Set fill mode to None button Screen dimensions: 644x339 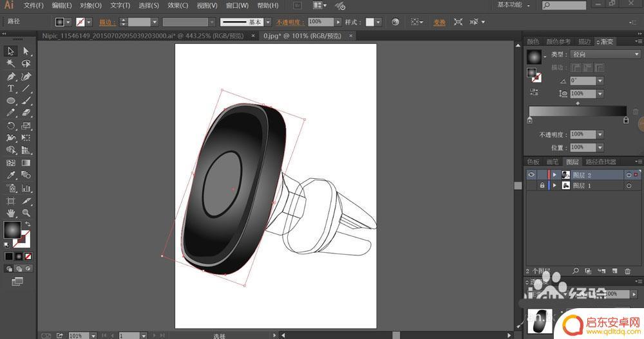tap(28, 256)
